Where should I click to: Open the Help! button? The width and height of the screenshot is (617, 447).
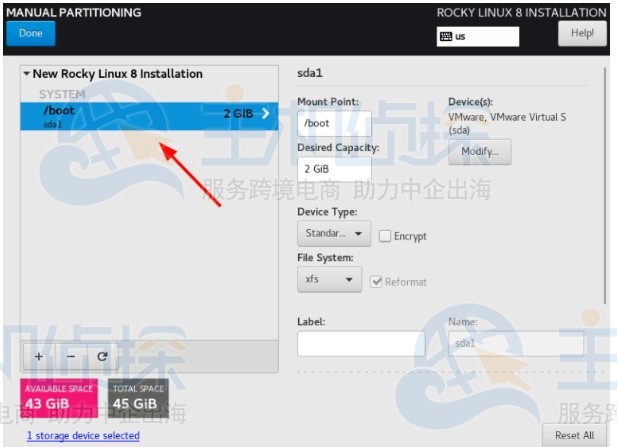(582, 33)
